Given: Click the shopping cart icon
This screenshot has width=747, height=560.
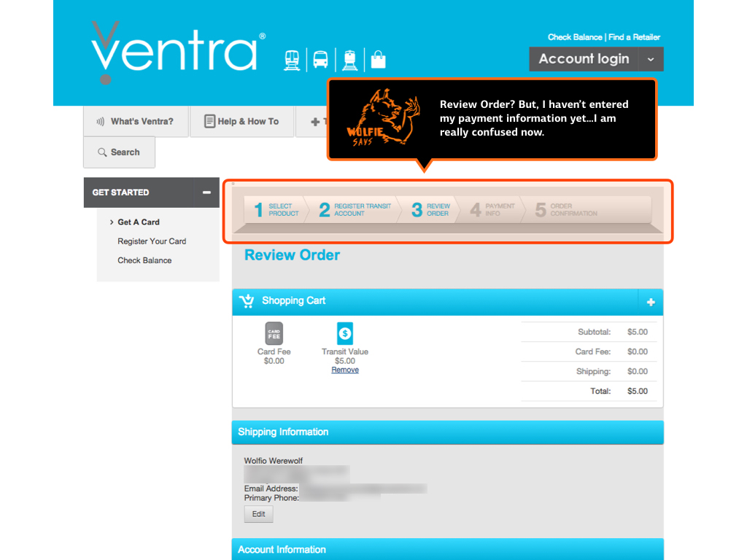Looking at the screenshot, I should [247, 301].
